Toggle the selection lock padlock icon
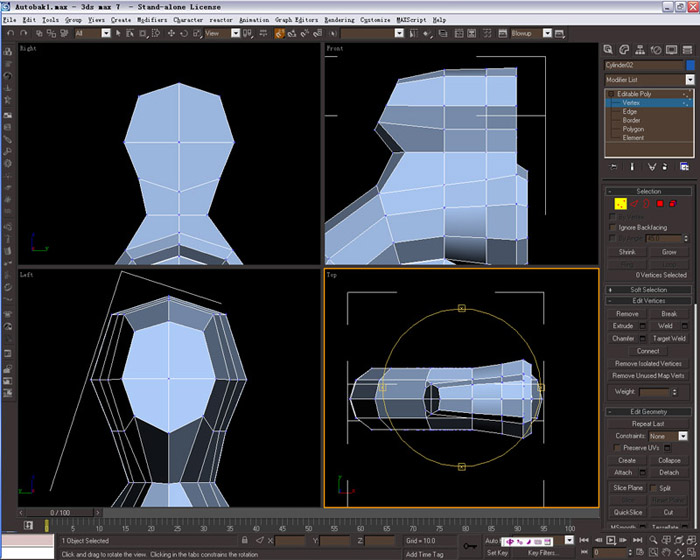The height and width of the screenshot is (560, 700). 245,540
